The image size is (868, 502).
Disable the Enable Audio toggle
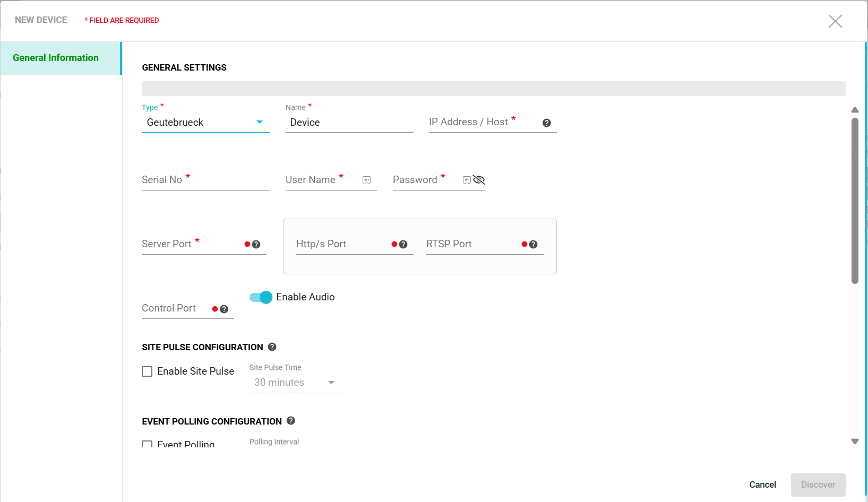pos(261,297)
